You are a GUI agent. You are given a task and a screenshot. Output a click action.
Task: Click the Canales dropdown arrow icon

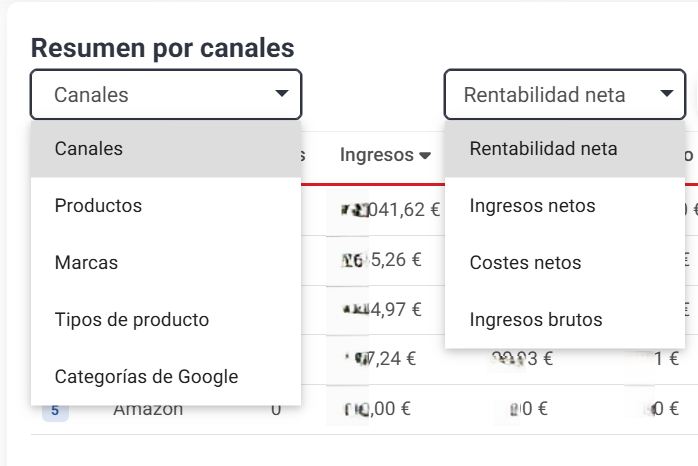coord(281,93)
